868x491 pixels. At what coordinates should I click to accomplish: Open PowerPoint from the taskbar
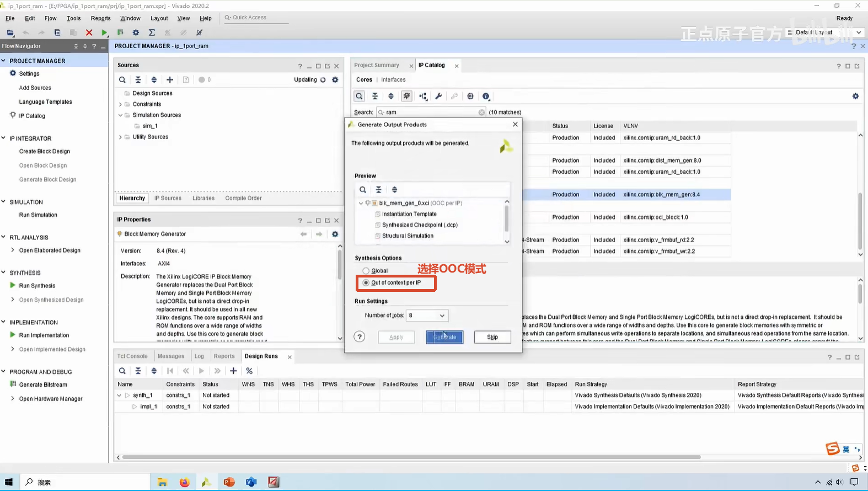[x=229, y=482]
